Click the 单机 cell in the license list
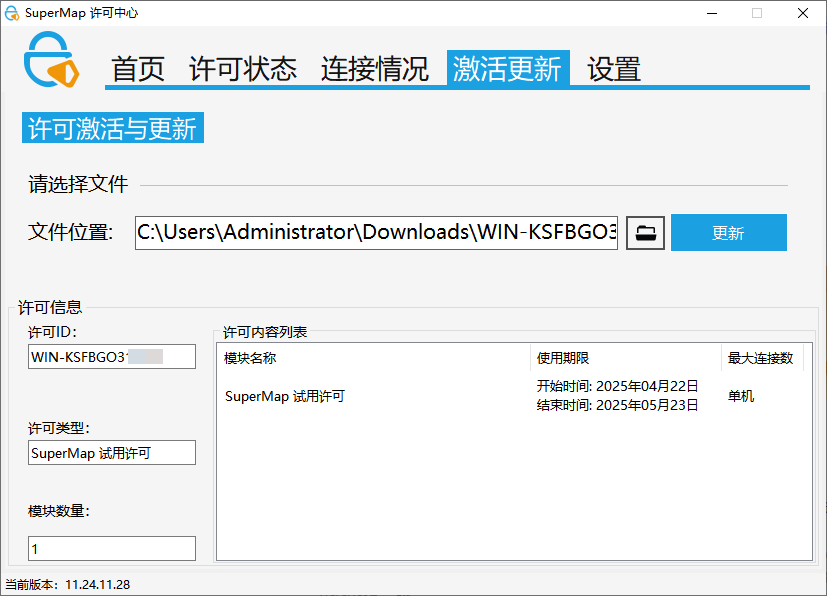The image size is (827, 596). coord(741,396)
